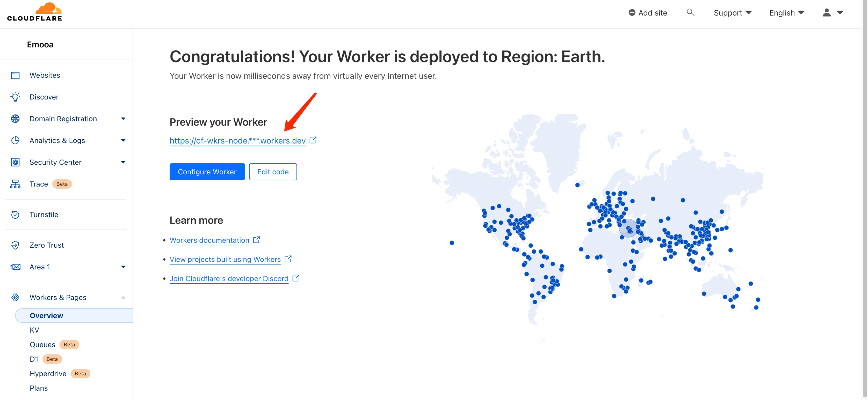This screenshot has width=868, height=400.
Task: Click the Discover lightbulb icon
Action: coord(15,97)
